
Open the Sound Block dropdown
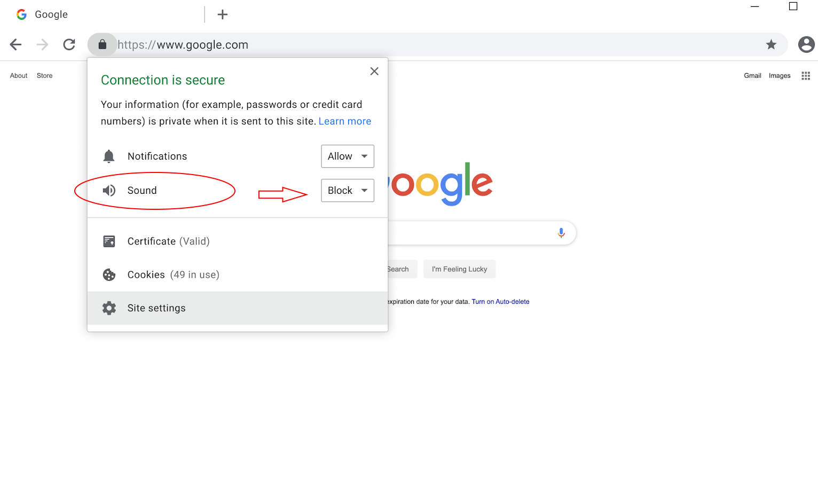point(348,191)
